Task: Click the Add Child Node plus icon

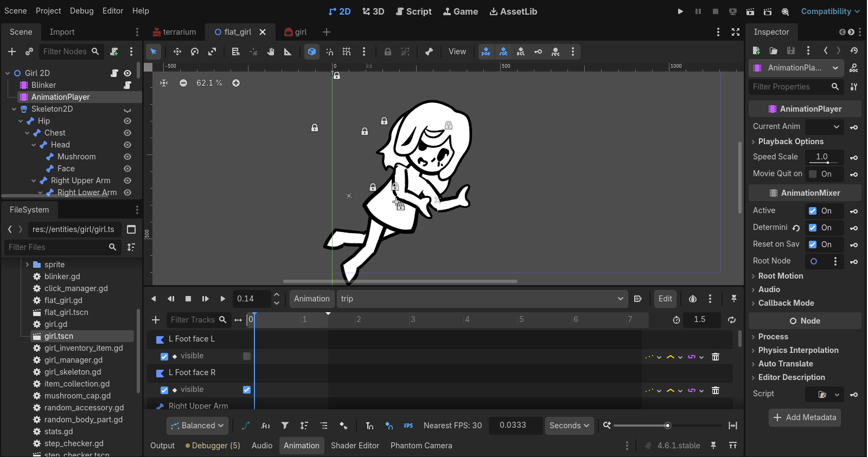Action: pyautogui.click(x=12, y=52)
